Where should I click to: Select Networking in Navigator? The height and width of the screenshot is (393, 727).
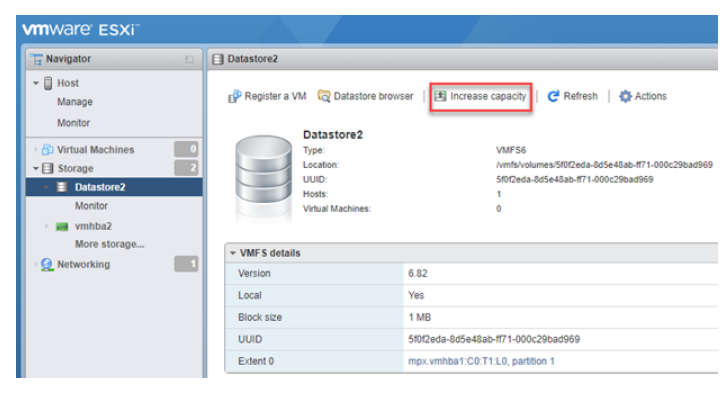[x=83, y=264]
